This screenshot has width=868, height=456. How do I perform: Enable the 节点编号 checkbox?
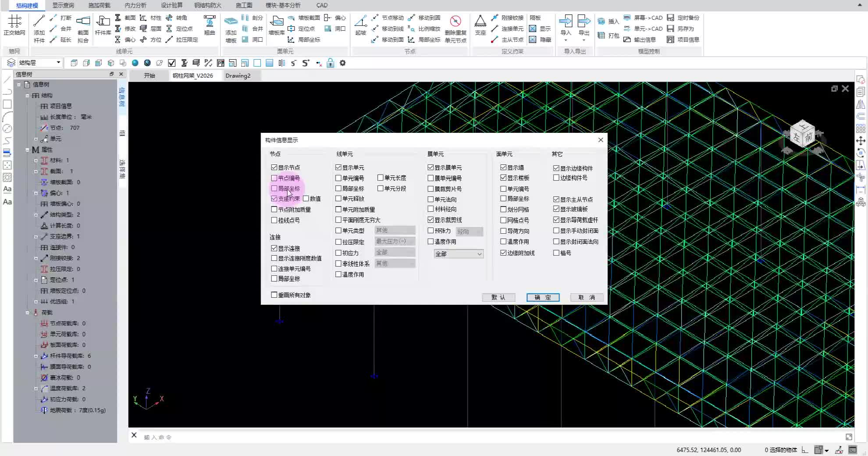[274, 178]
